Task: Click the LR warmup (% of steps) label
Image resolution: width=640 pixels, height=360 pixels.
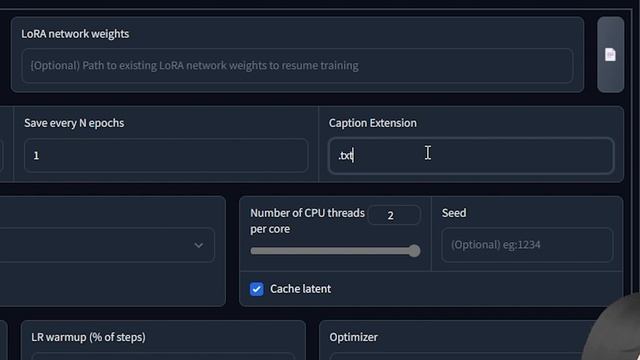Action: pos(88,337)
